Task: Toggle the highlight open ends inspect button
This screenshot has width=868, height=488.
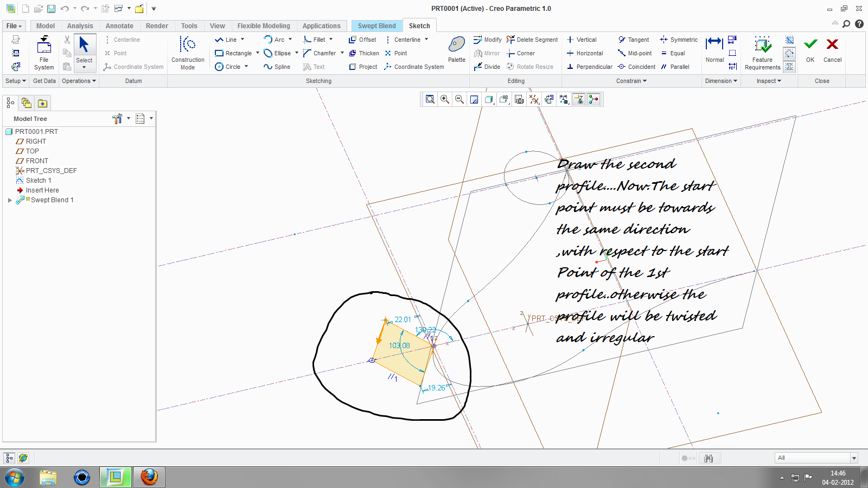Action: point(789,53)
